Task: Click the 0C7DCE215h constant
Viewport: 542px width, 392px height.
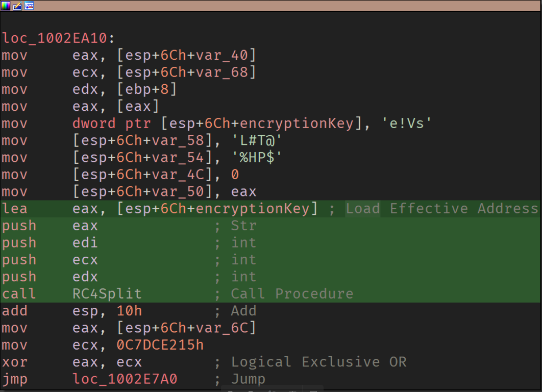Action: [160, 345]
